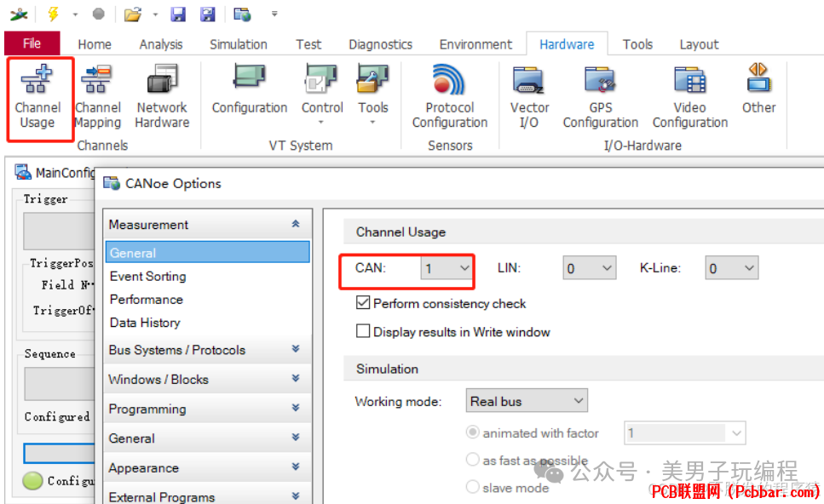
Task: Expand the Programming section
Action: tap(296, 408)
